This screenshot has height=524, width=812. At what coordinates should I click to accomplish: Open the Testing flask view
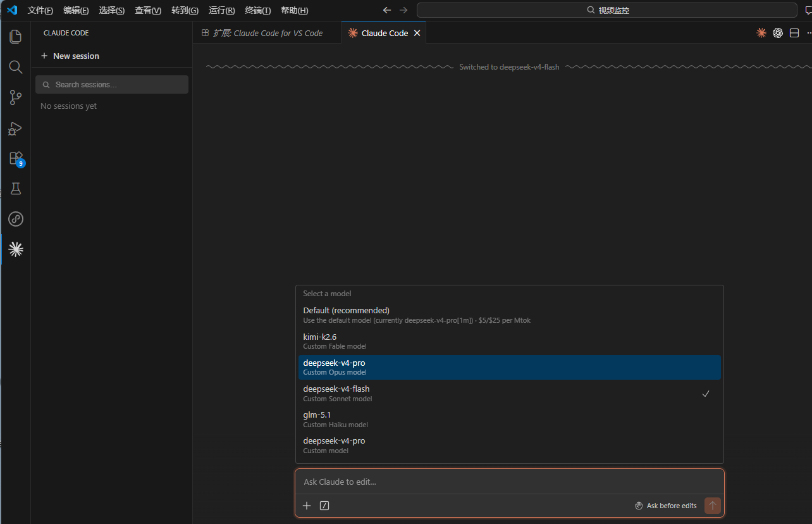16,189
